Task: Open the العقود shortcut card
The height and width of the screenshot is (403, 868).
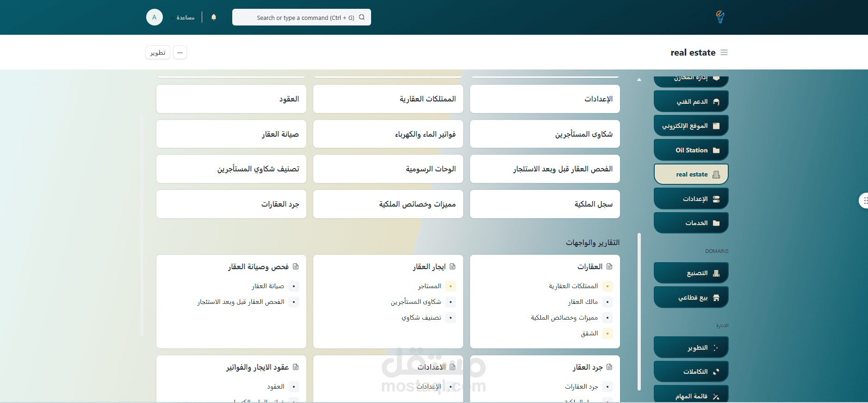Action: click(231, 99)
